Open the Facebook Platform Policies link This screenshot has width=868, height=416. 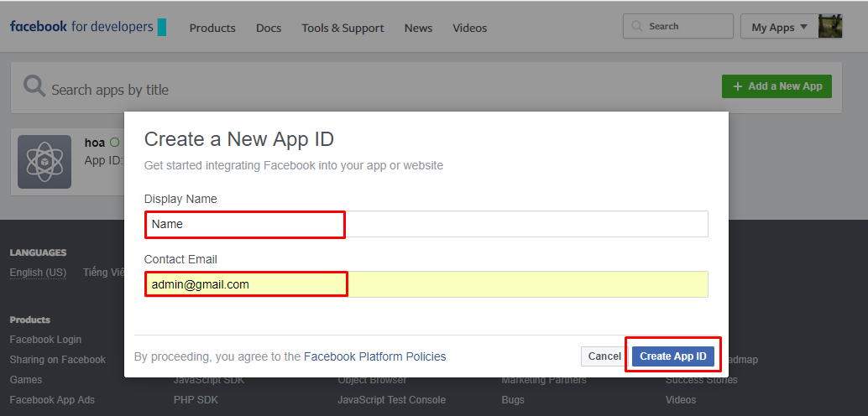click(374, 356)
